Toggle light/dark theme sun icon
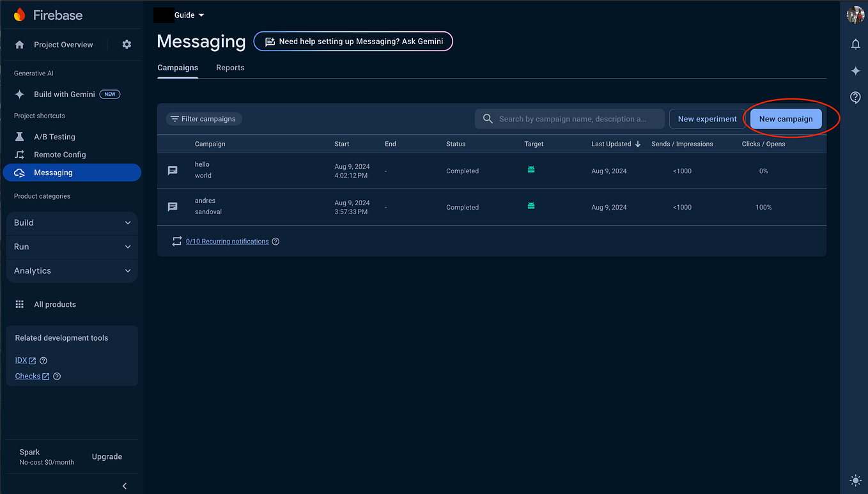Image resolution: width=868 pixels, height=494 pixels. pyautogui.click(x=855, y=481)
